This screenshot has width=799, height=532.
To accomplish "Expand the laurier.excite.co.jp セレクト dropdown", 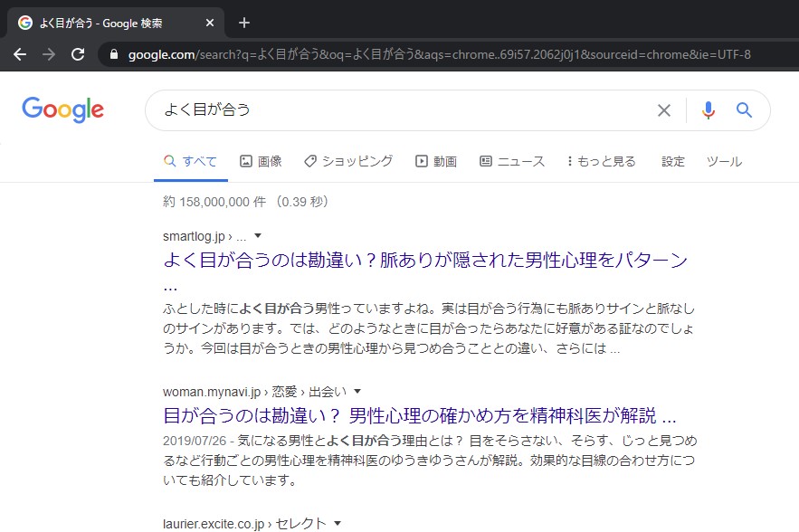I will coord(338,523).
